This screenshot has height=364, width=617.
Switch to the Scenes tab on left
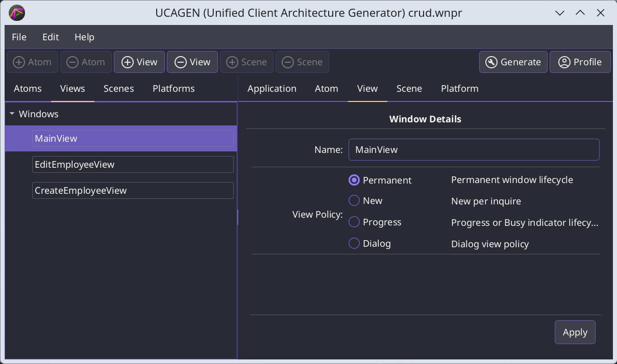[118, 89]
